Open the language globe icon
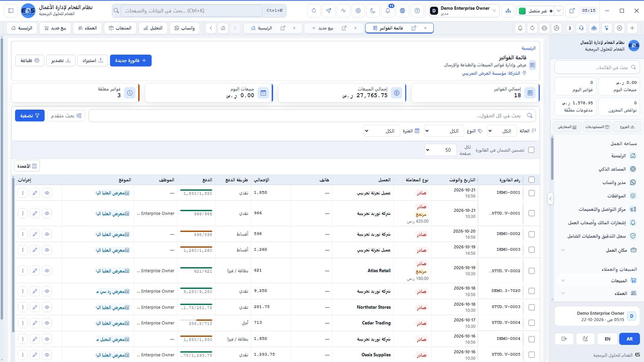 click(402, 11)
